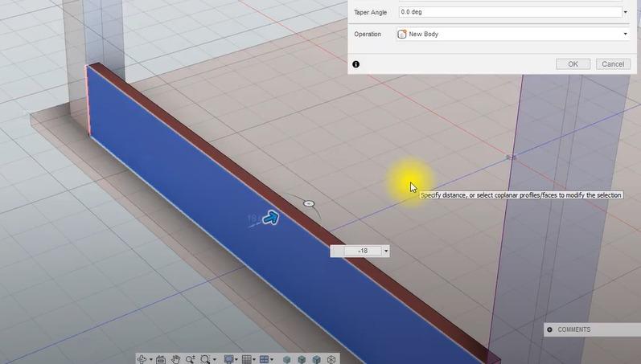Open the Viewports layout icon
641x364 pixels.
pos(264,359)
